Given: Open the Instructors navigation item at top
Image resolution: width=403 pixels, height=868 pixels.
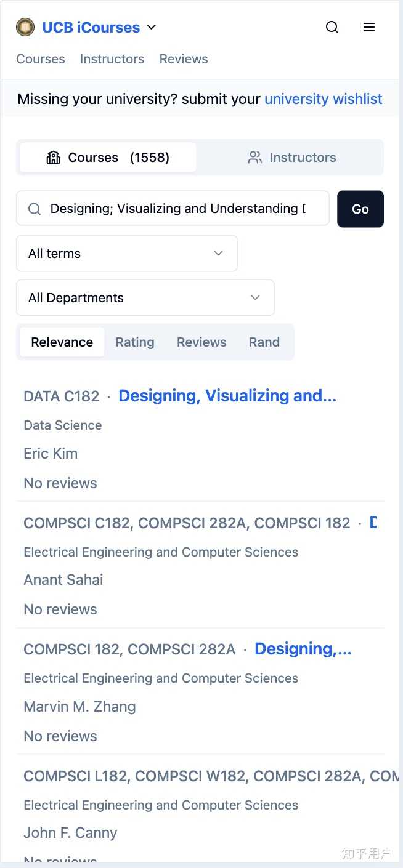Looking at the screenshot, I should coord(112,59).
